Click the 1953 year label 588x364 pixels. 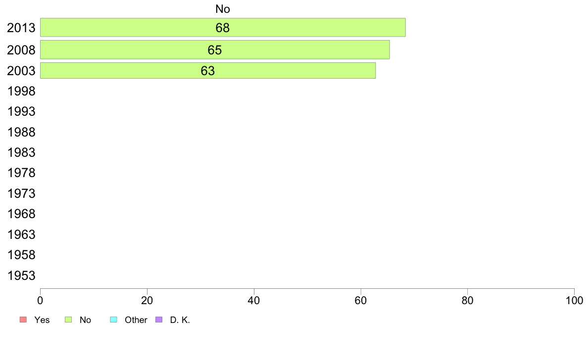coord(21,275)
